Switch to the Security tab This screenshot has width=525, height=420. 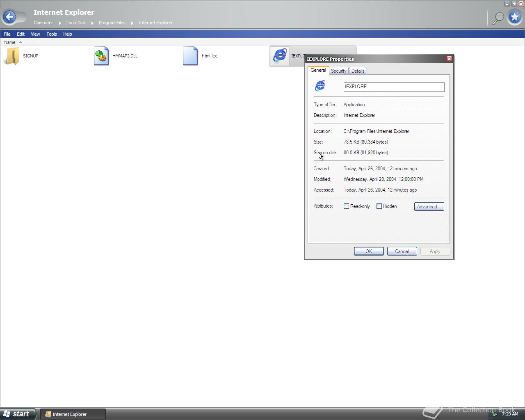(x=339, y=71)
